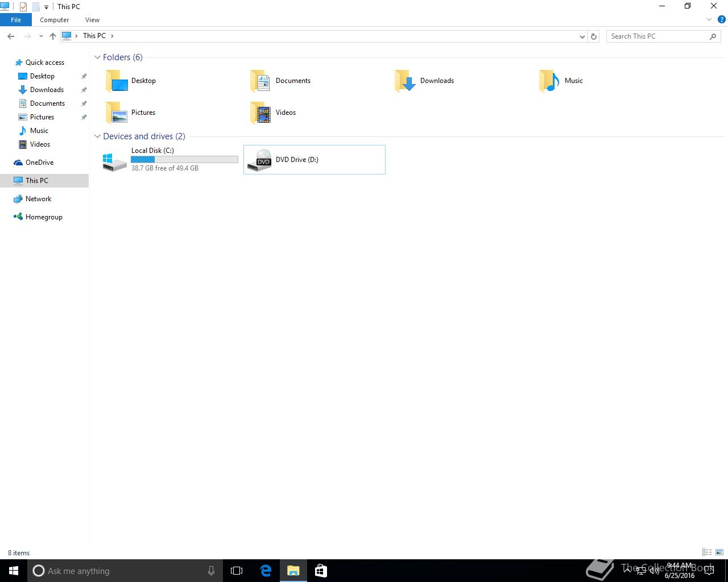Open OneDrive in navigation pane
This screenshot has height=582, width=728.
point(39,163)
